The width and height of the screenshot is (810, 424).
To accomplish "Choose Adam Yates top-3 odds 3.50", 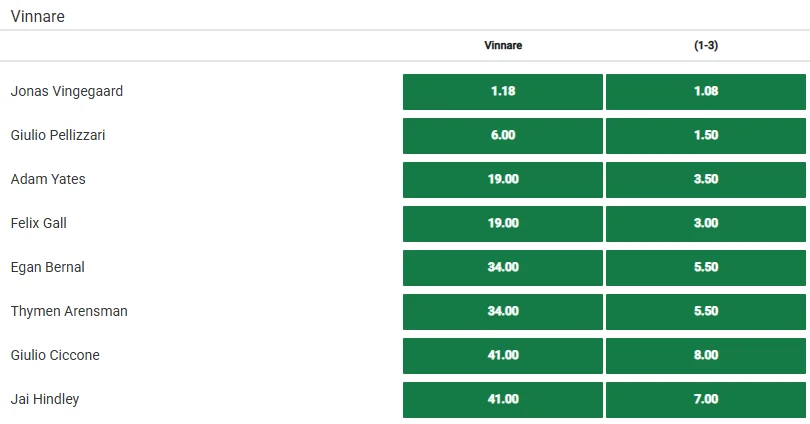I will point(706,179).
